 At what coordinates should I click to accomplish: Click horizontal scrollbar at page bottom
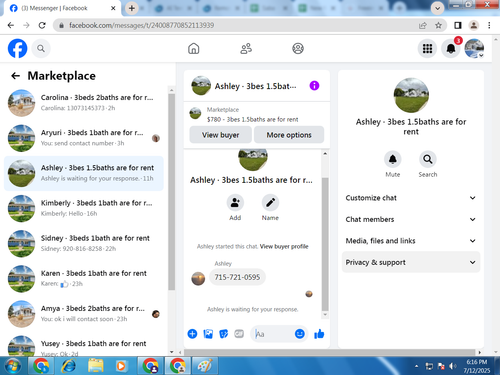(329, 352)
